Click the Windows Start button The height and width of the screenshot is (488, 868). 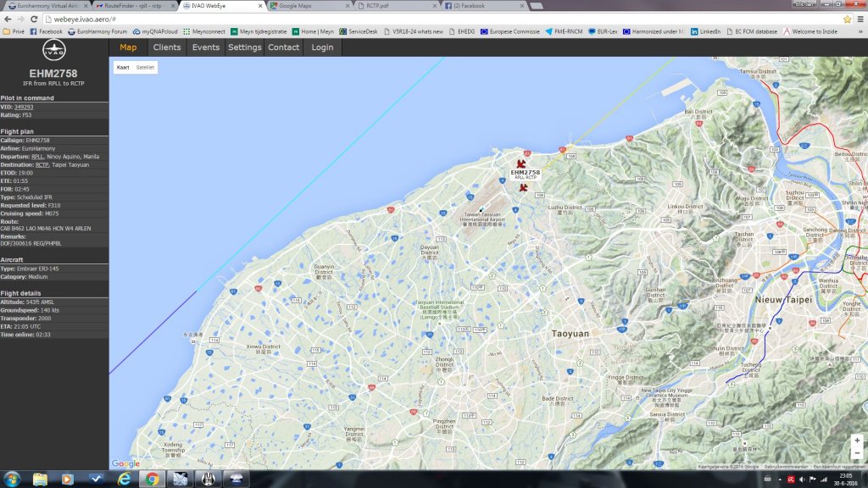click(x=14, y=479)
